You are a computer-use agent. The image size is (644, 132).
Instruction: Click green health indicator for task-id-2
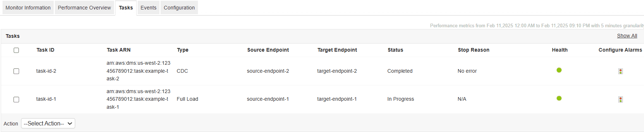coord(559,70)
